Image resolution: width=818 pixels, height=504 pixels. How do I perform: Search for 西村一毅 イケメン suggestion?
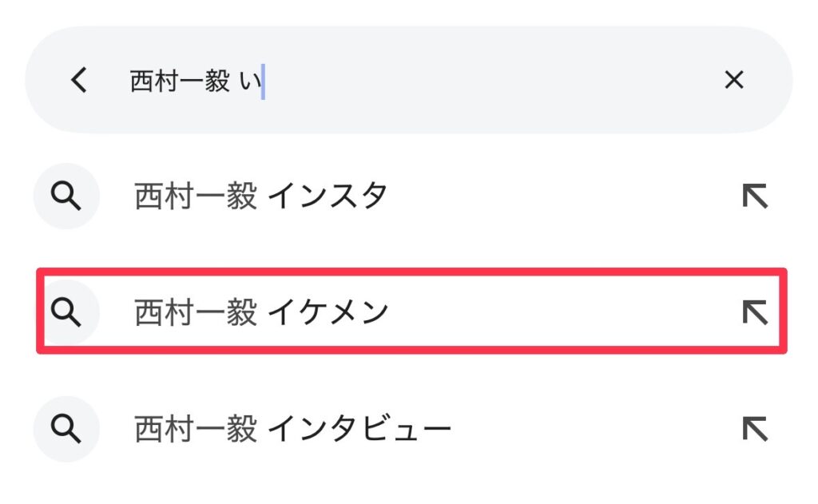click(261, 312)
